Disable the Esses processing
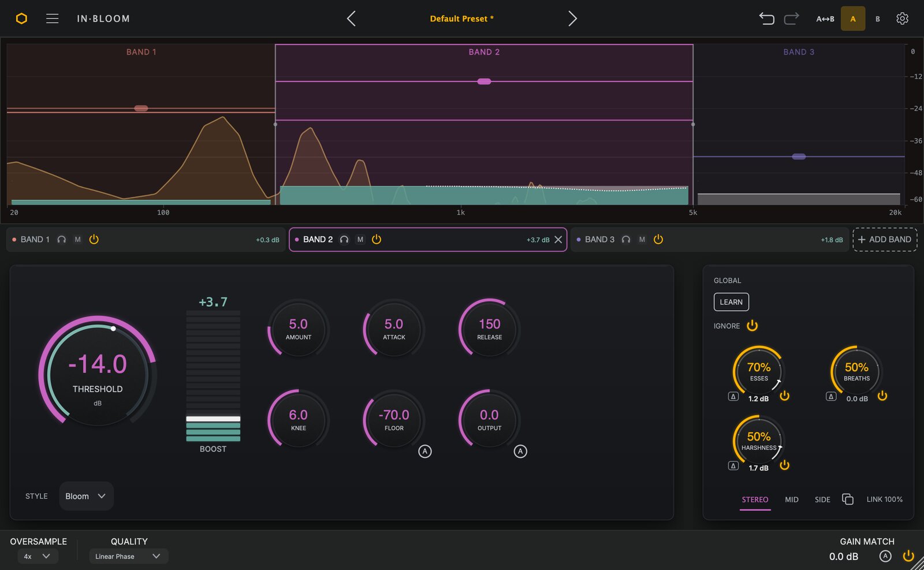 (784, 396)
